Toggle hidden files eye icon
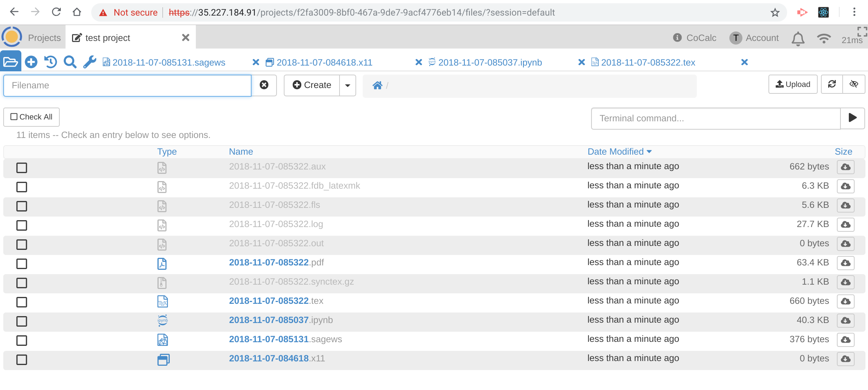The width and height of the screenshot is (868, 390). 854,84
